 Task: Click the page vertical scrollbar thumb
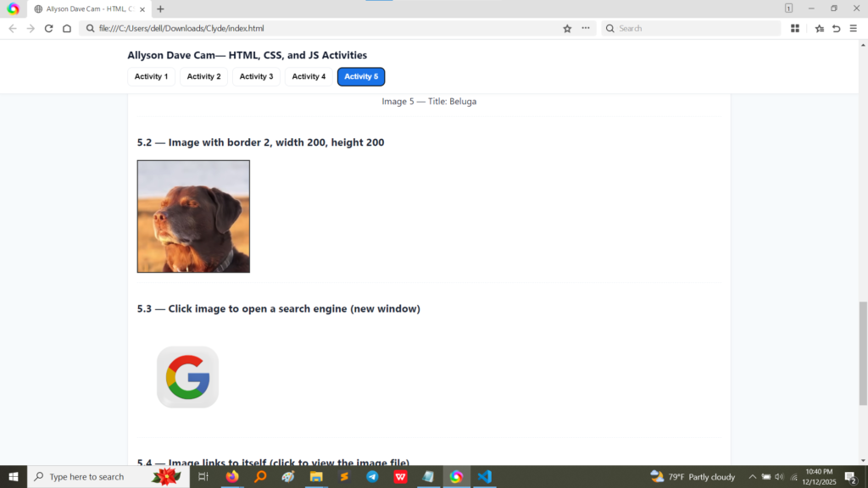tap(863, 341)
